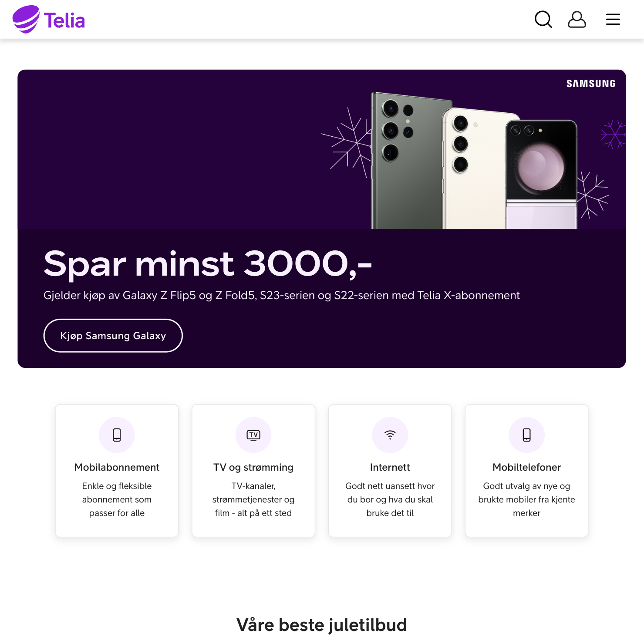The image size is (644, 644).
Task: Click the banner subtitle about Telia X-abonnement
Action: (x=282, y=295)
